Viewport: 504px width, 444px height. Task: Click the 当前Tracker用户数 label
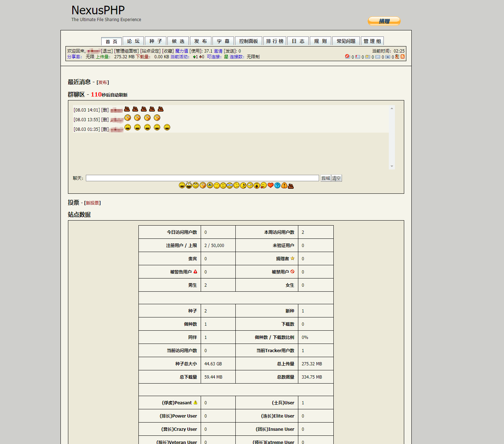(275, 351)
